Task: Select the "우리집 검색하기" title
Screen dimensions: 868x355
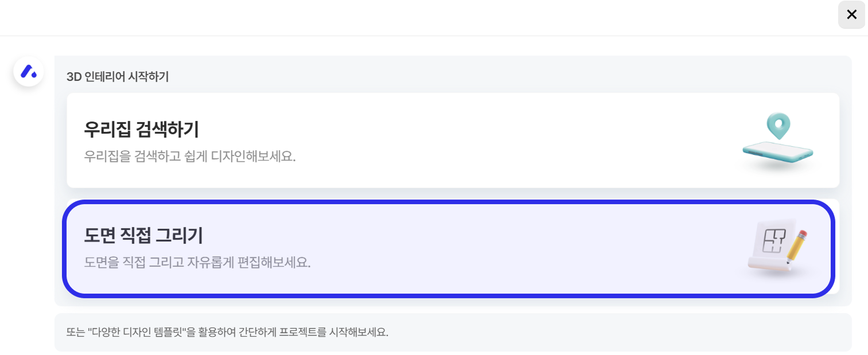Action: pos(141,130)
